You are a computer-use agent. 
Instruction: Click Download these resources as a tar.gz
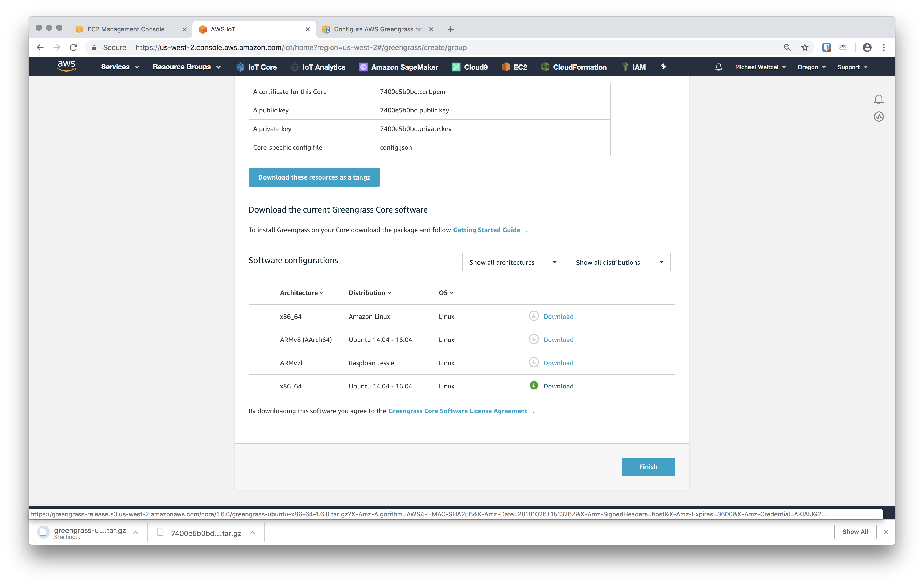(314, 177)
